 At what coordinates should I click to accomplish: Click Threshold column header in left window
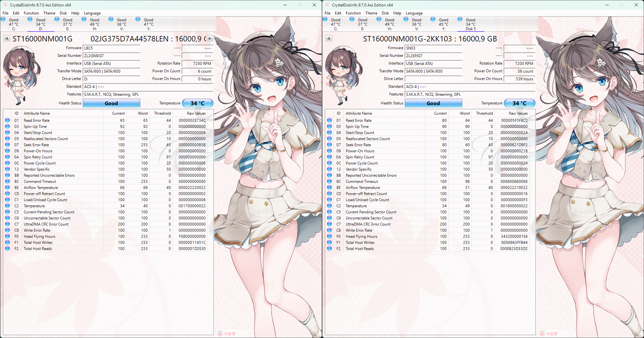161,113
